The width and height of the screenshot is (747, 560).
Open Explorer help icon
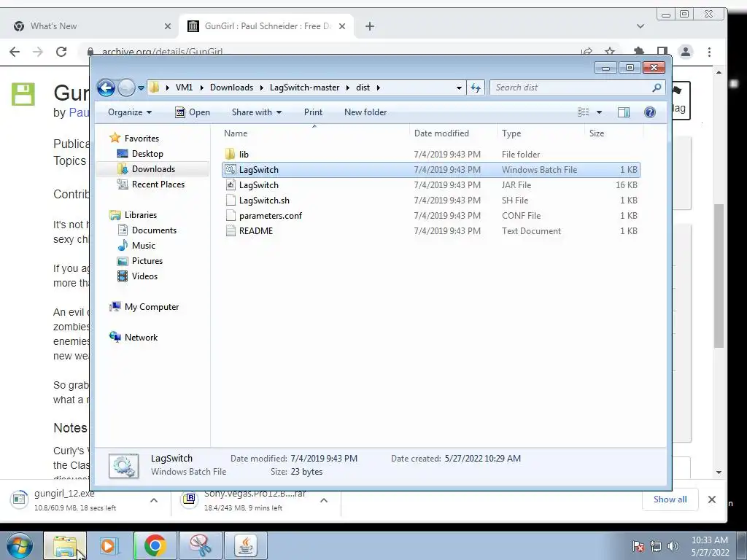(x=649, y=112)
